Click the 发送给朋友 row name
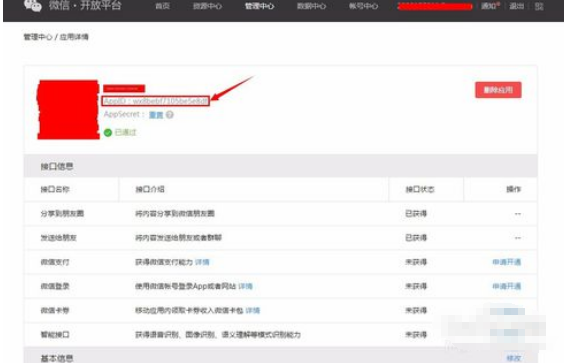This screenshot has width=564, height=363. pyautogui.click(x=58, y=237)
